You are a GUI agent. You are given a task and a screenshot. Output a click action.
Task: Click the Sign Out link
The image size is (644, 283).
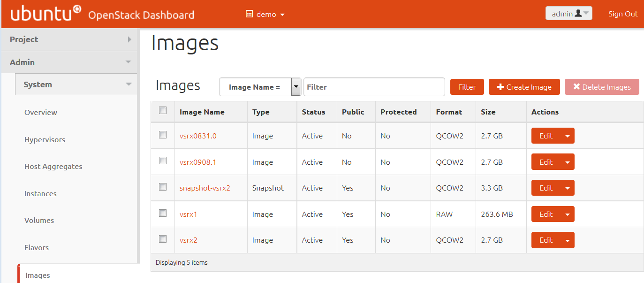(x=622, y=14)
